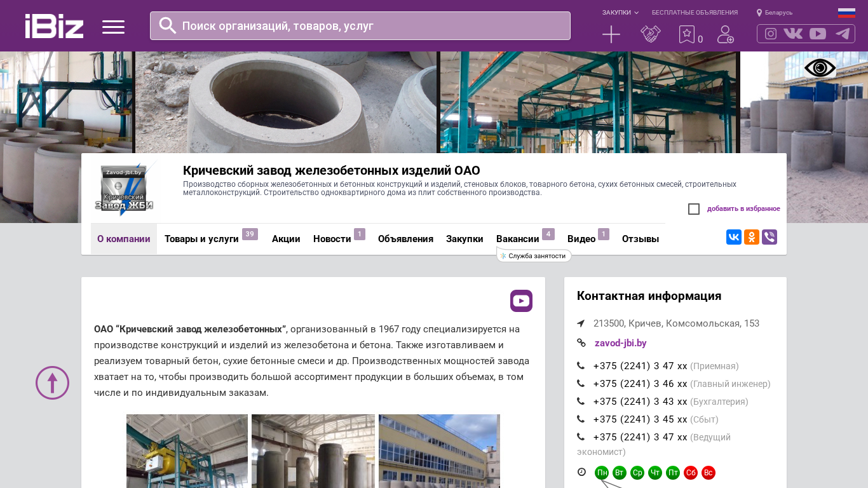The height and width of the screenshot is (488, 868).
Task: Open БЕСПЛАТНЫЕ ОБЪЯВЛЕНИЯ link
Action: point(695,13)
